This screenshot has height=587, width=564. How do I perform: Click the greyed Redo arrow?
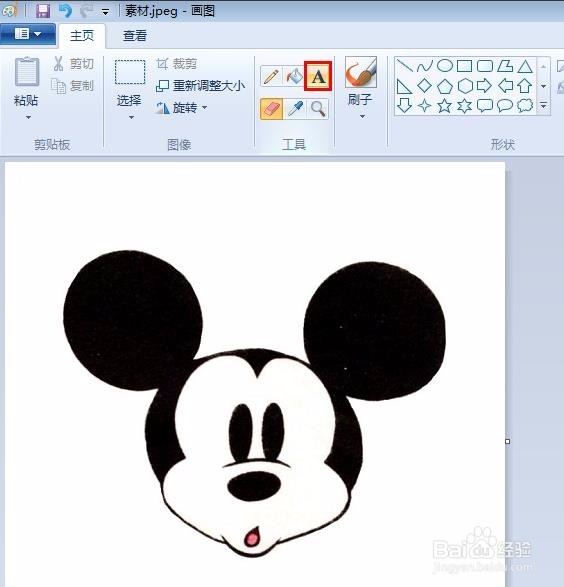[x=86, y=11]
